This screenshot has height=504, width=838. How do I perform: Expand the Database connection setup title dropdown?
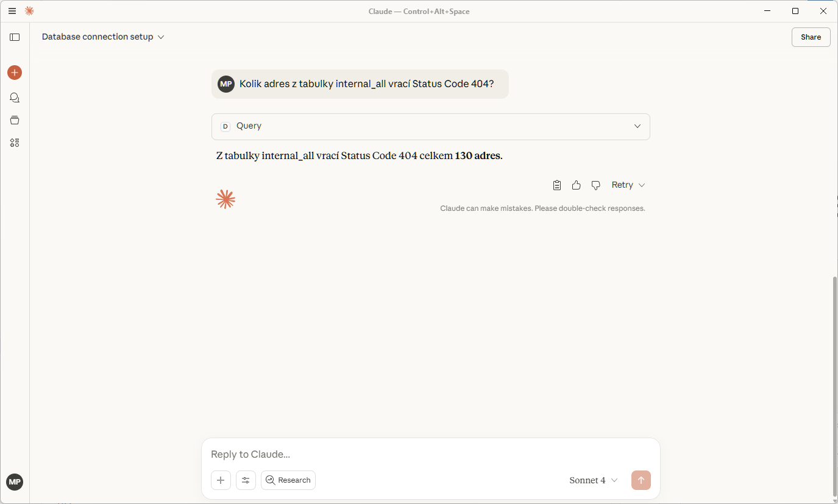(x=103, y=37)
